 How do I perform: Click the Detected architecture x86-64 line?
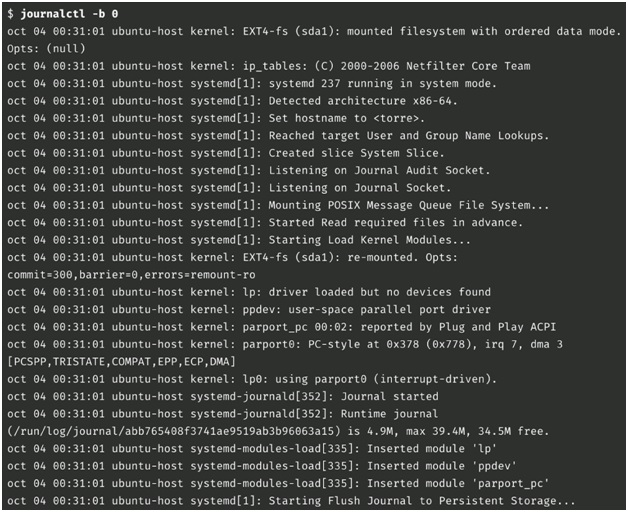click(232, 101)
